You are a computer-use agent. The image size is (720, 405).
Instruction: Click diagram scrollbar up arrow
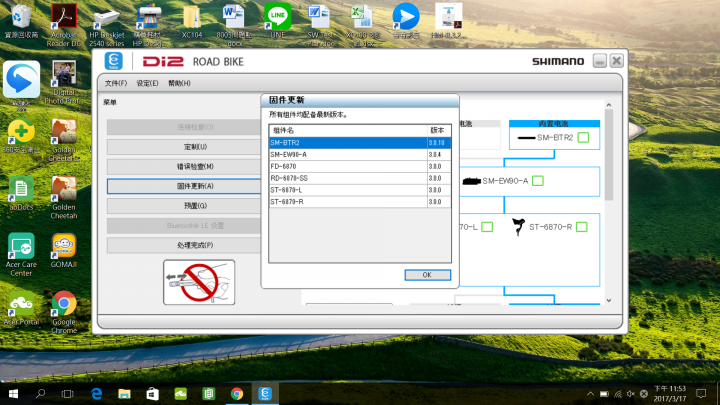point(609,105)
